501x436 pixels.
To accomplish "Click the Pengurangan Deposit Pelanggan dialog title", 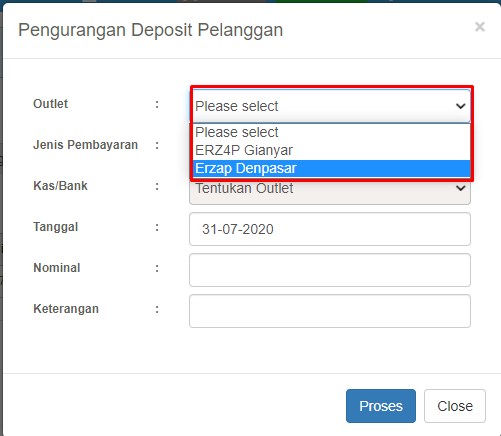I will pos(151,30).
